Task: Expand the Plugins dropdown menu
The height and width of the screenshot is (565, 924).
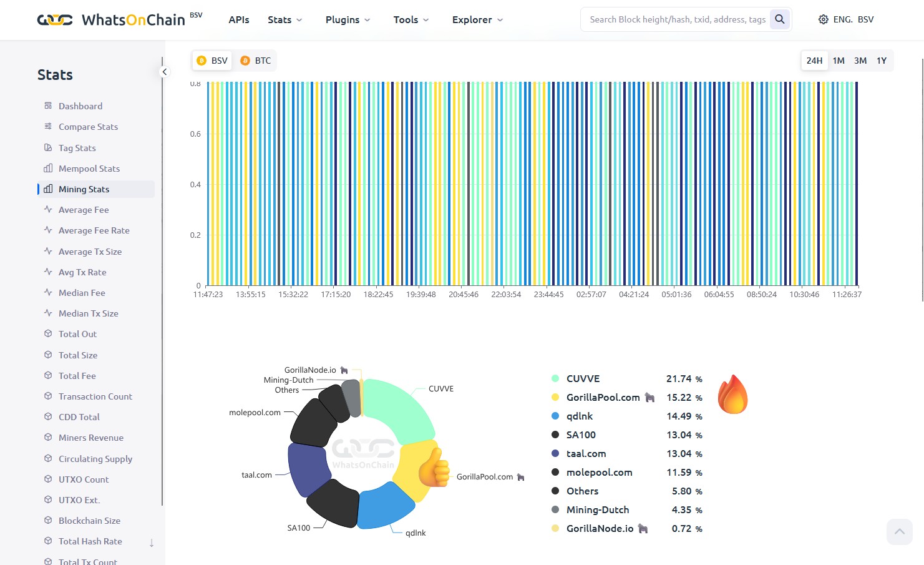Action: [x=348, y=20]
